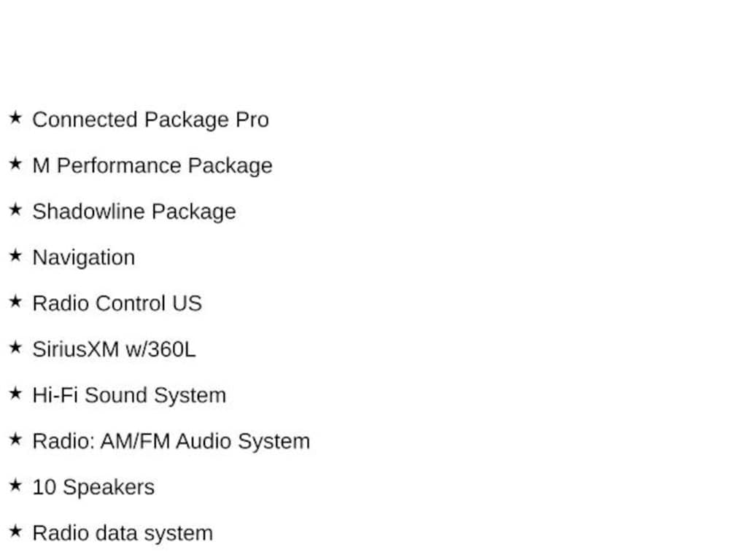Viewport: 747px width, 560px height.
Task: Select the Hi-Fi Sound System entry
Action: point(129,396)
